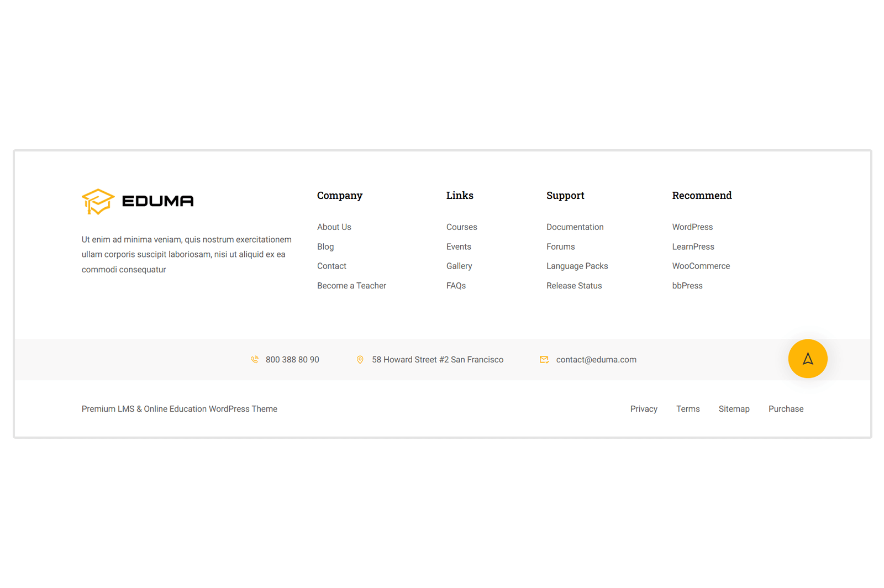The height and width of the screenshot is (588, 884).
Task: Click the location pin icon beside Howard Street
Action: pos(360,360)
